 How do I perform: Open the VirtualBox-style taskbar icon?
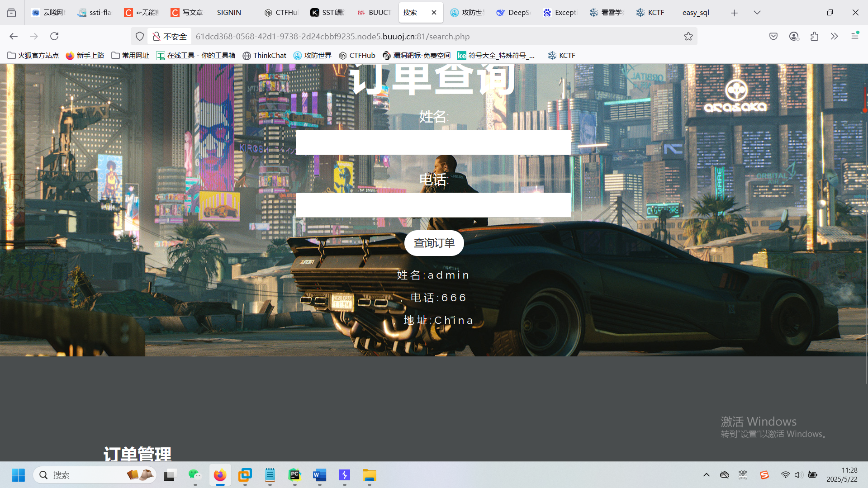coord(245,475)
